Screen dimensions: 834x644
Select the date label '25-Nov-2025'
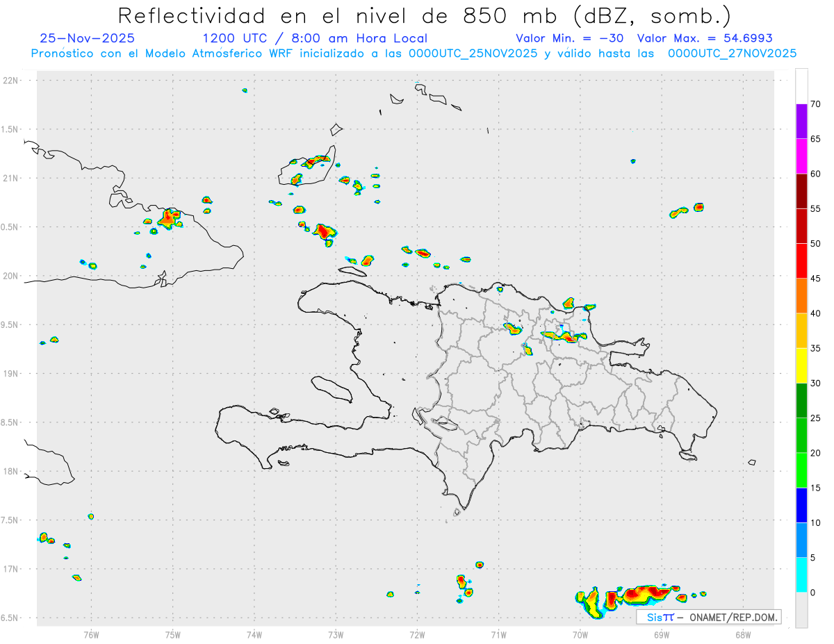click(88, 39)
